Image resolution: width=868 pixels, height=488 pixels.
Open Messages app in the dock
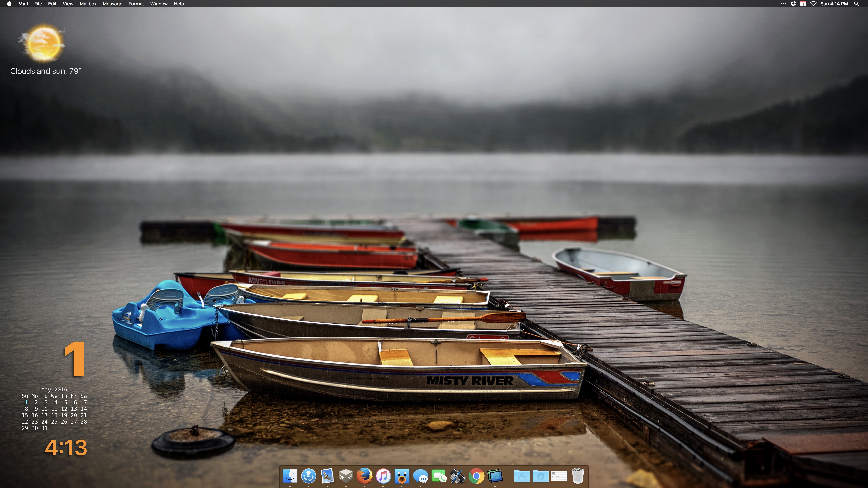pyautogui.click(x=420, y=476)
